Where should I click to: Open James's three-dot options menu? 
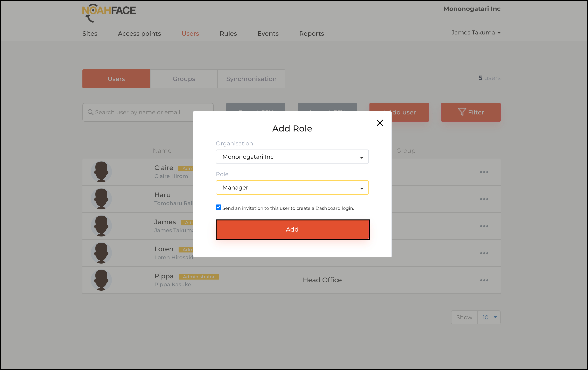click(x=484, y=226)
